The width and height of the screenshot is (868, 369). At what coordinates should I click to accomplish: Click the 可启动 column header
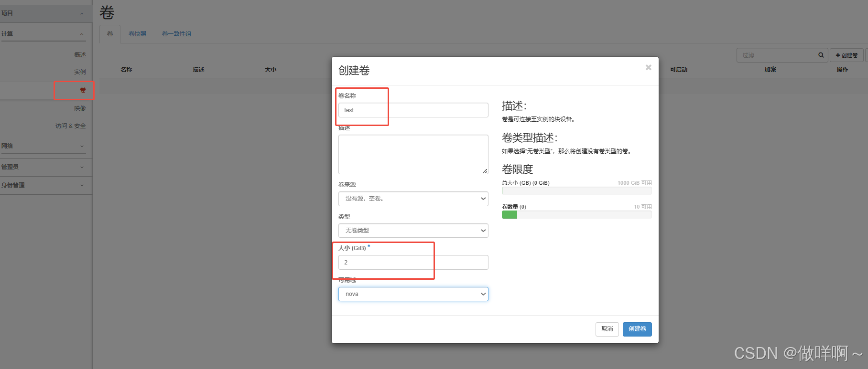[x=678, y=70]
